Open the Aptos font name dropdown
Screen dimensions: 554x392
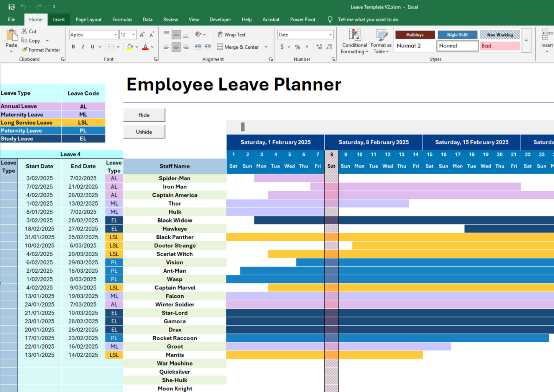[x=115, y=35]
